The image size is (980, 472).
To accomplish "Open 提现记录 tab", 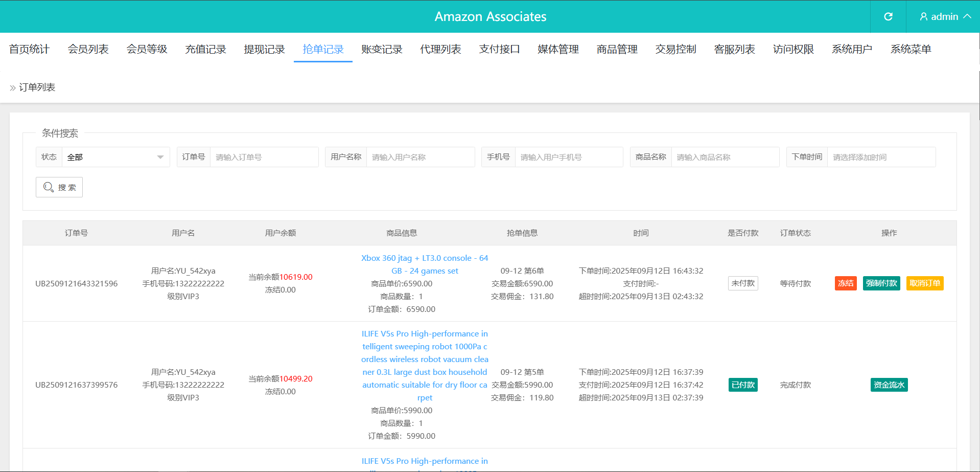I will pyautogui.click(x=264, y=49).
